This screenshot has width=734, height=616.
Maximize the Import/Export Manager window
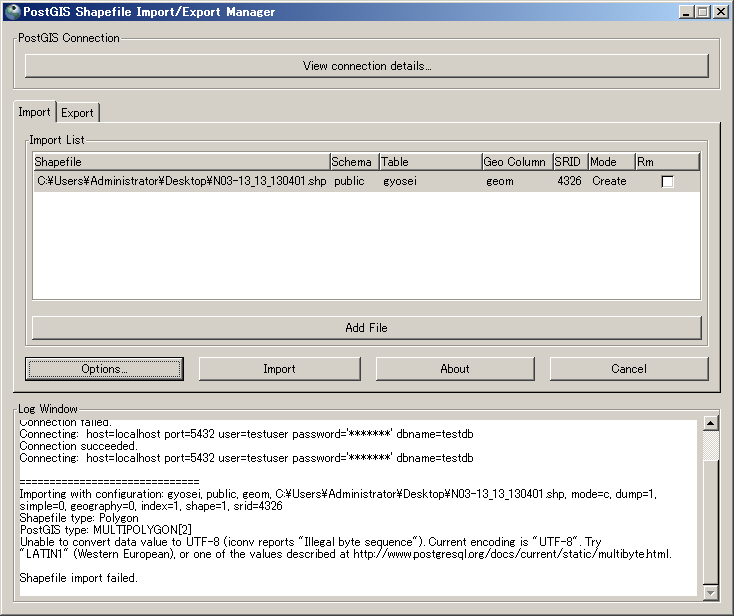[702, 12]
